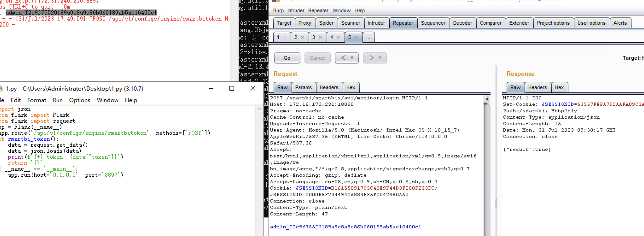Close Repeater tab 1 with its x
Viewport: 644px width, 236px height.
[285, 38]
